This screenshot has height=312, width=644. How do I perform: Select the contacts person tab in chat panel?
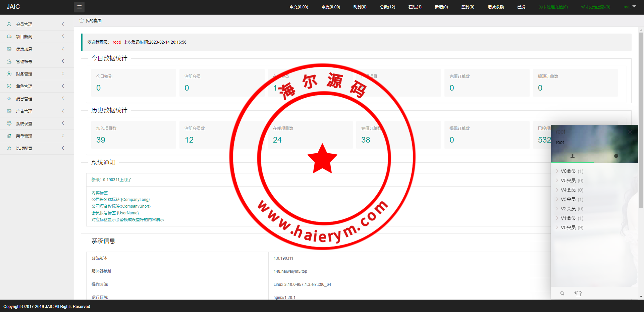coord(573,156)
